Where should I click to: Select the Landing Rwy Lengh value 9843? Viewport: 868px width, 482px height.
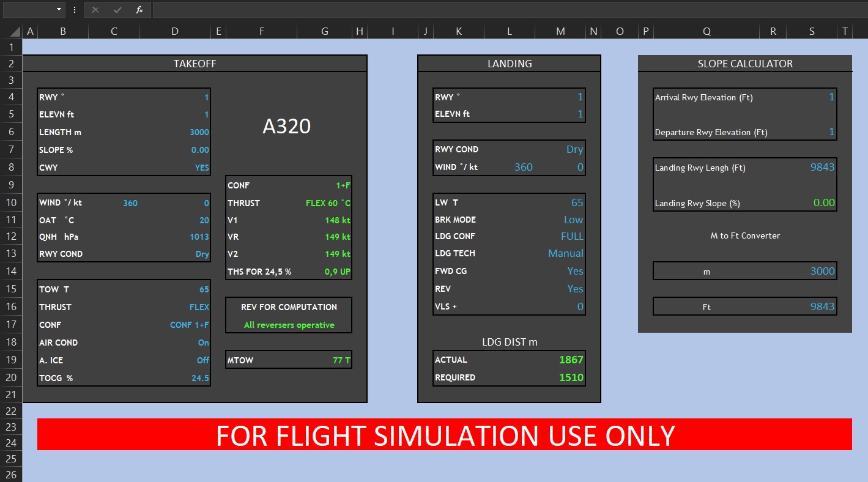(x=822, y=167)
